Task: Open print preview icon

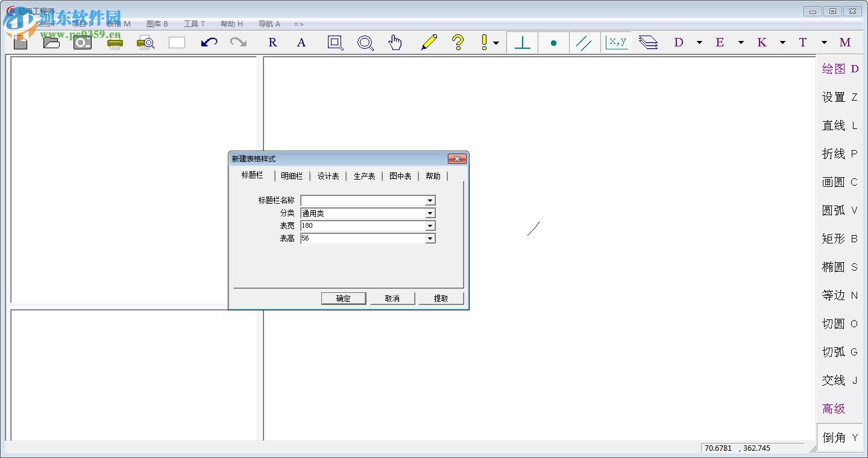Action: pos(146,43)
